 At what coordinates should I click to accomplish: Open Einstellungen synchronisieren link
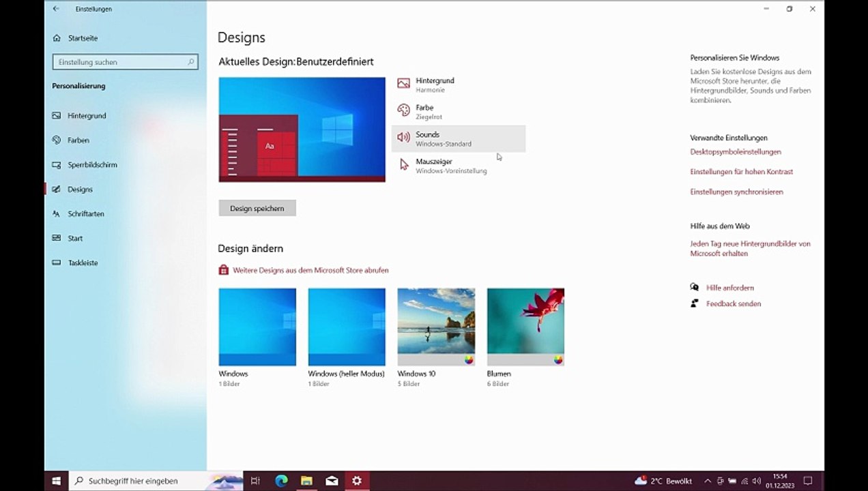tap(736, 192)
